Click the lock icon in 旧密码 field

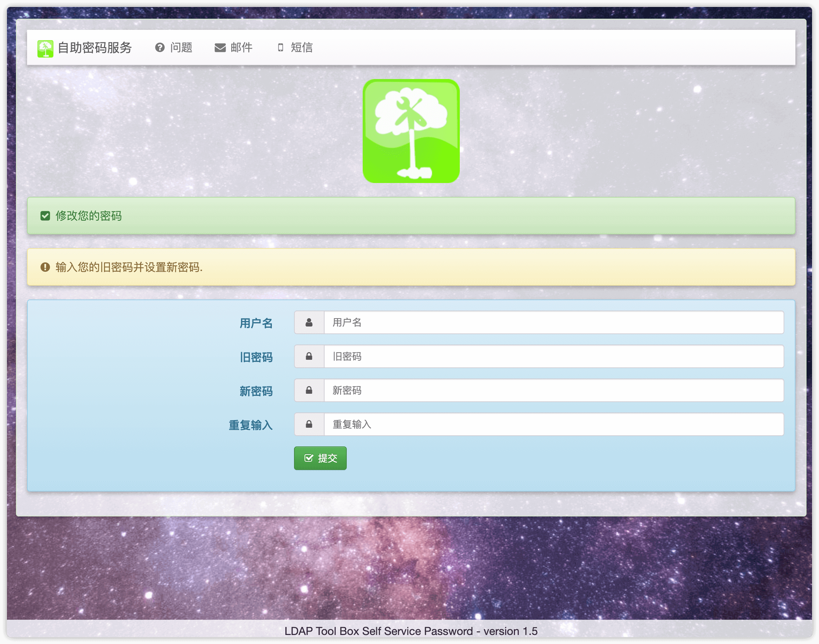309,356
